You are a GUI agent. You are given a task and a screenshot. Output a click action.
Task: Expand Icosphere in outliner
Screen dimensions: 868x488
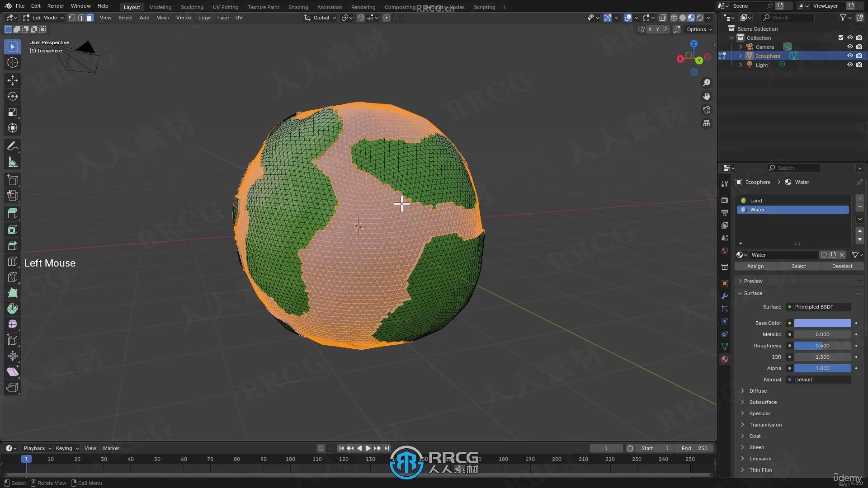(741, 56)
